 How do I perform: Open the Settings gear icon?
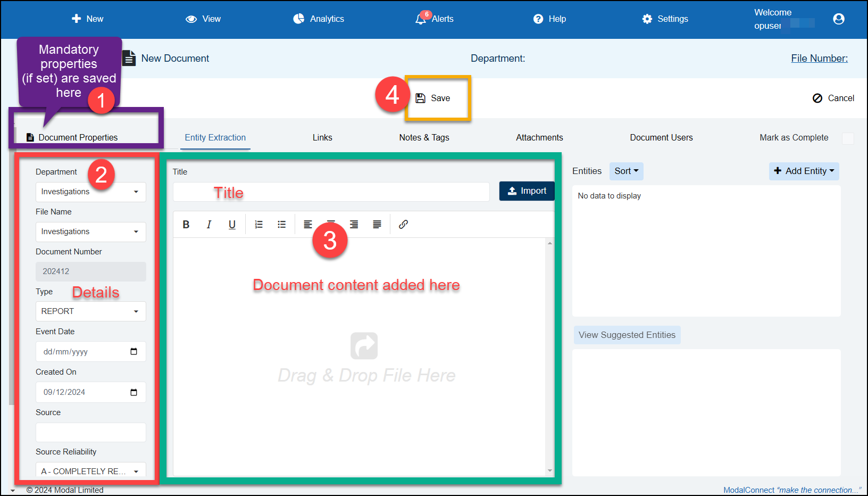click(647, 19)
